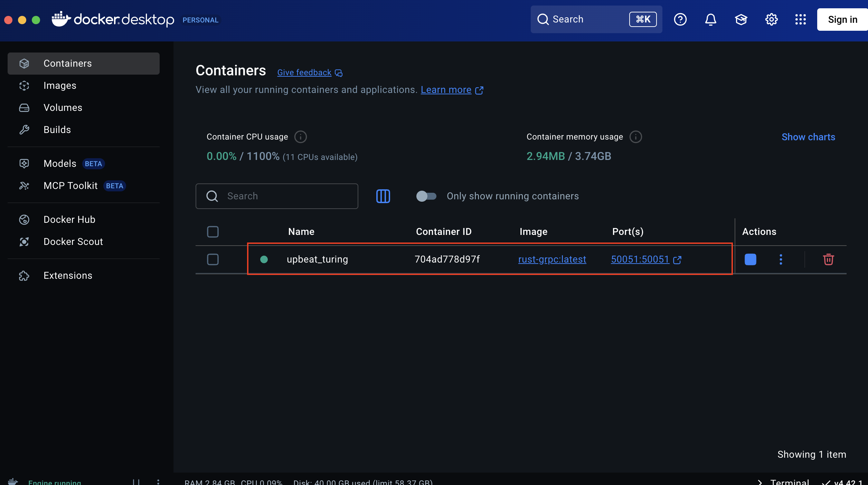The height and width of the screenshot is (485, 868).
Task: Open the Images sidebar section
Action: 84,86
